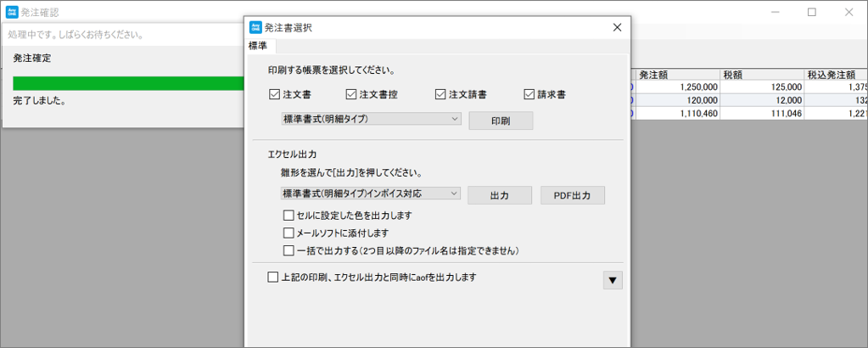The width and height of the screenshot is (868, 348).
Task: Enable セルに設定した色を出力します option
Action: [x=289, y=216]
